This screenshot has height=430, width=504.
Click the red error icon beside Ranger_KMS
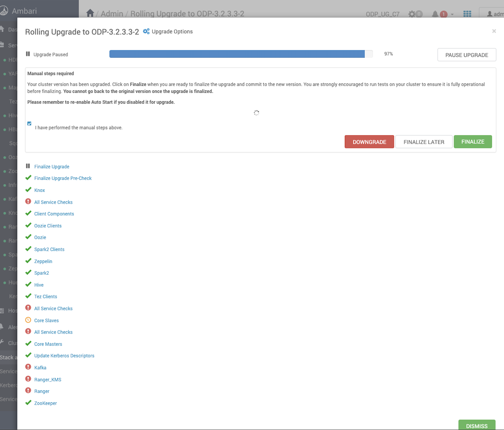[28, 379]
